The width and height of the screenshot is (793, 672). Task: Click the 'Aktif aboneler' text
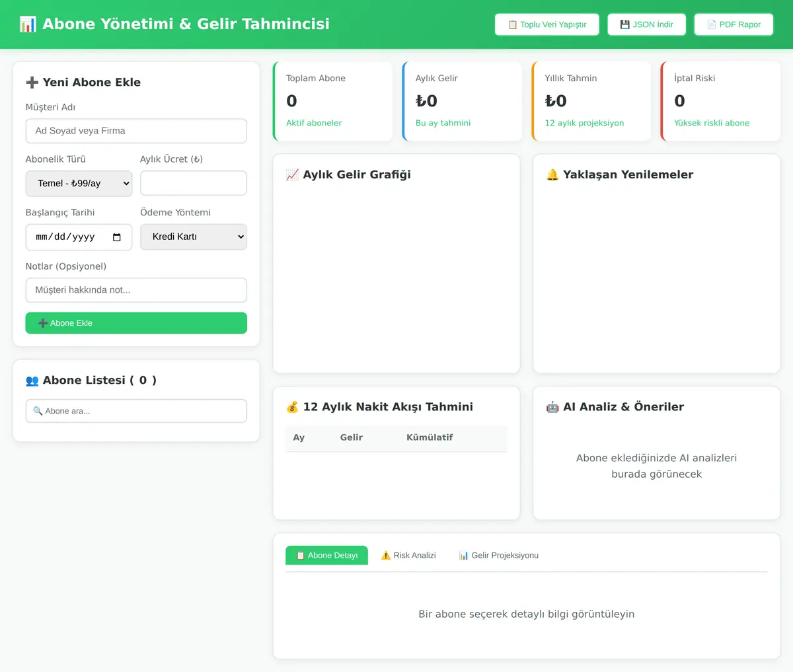pyautogui.click(x=314, y=123)
